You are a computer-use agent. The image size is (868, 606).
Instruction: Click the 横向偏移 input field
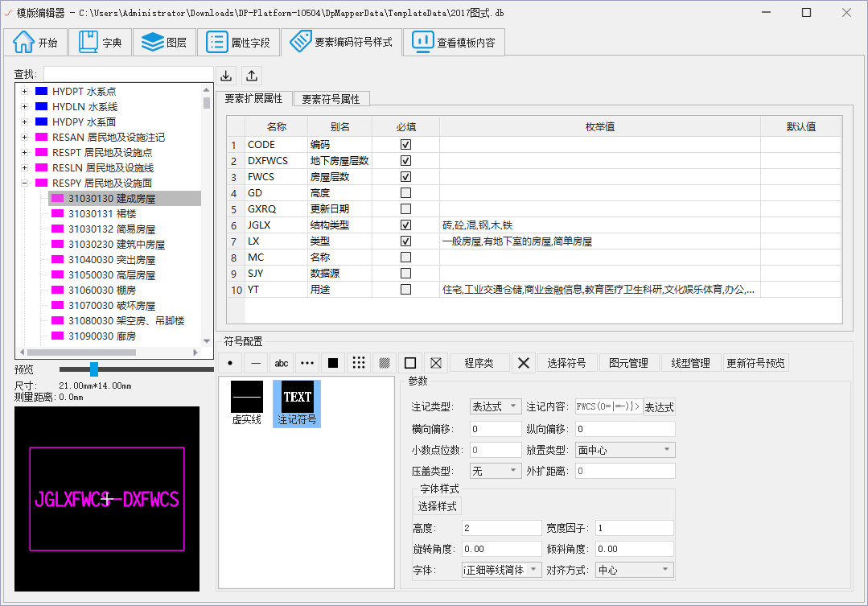coord(496,429)
